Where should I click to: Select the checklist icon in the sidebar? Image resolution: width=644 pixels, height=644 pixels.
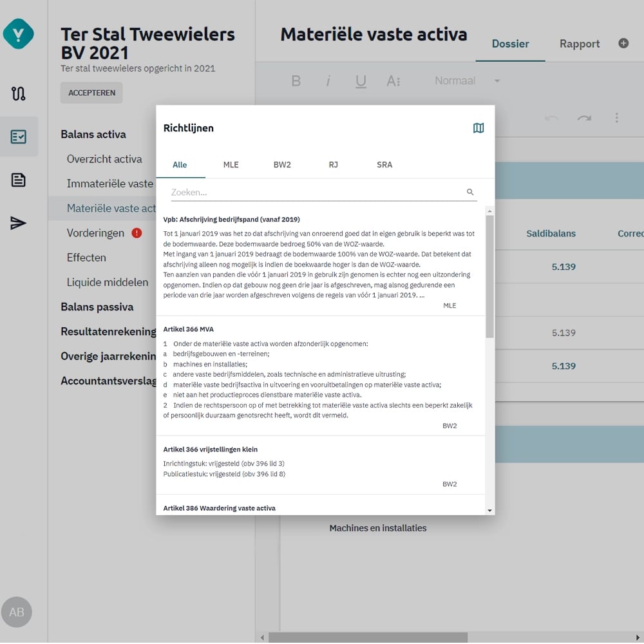pos(19,136)
